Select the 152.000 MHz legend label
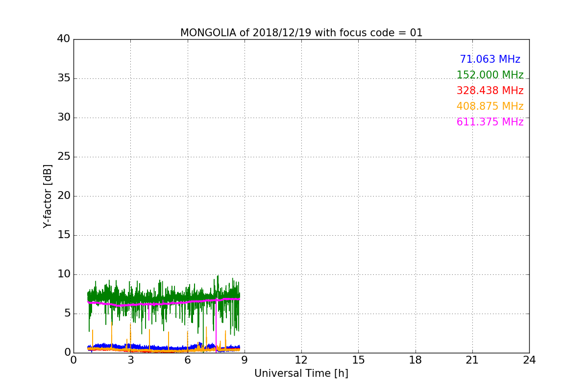Screen dimensions: 588x392 [x=490, y=75]
